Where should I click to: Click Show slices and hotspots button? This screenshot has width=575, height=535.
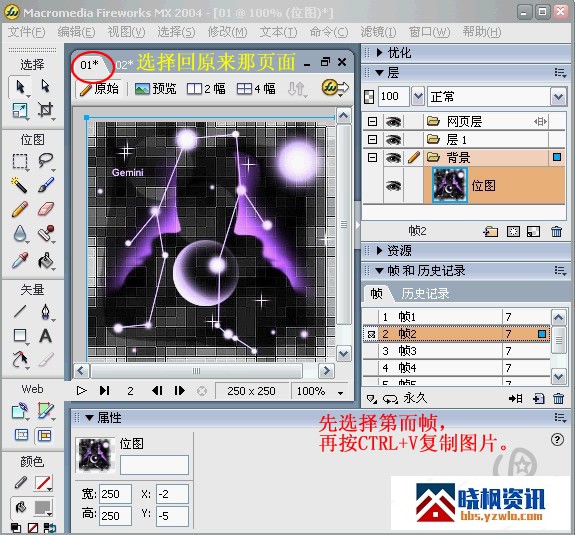(x=44, y=435)
